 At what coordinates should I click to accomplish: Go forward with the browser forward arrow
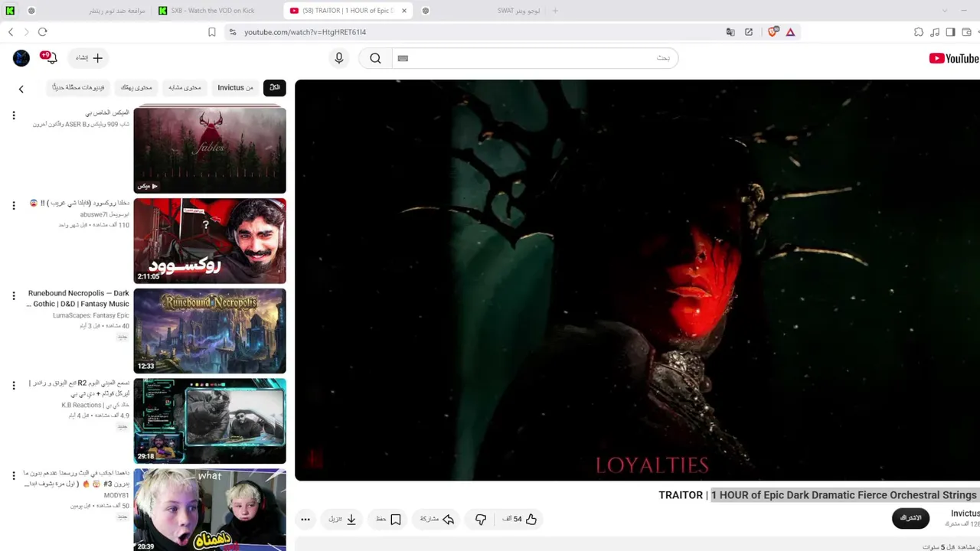click(26, 32)
